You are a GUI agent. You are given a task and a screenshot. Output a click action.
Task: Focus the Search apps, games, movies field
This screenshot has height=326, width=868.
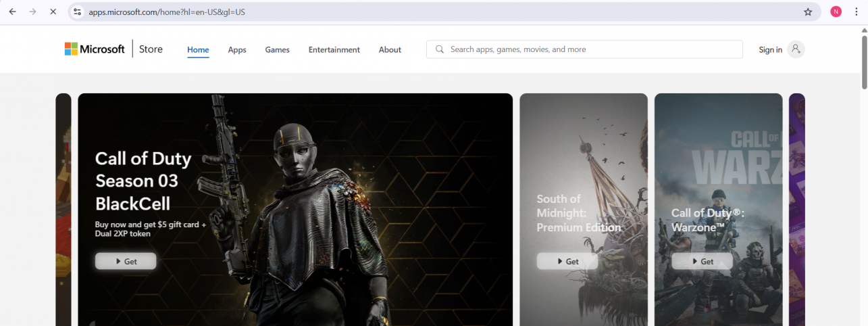click(x=584, y=49)
